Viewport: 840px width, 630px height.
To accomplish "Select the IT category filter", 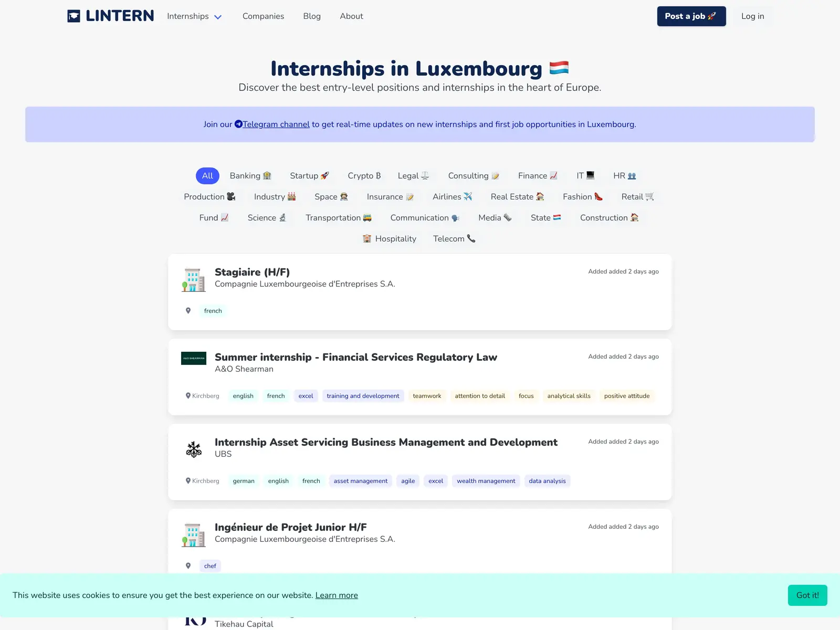I will 585,176.
